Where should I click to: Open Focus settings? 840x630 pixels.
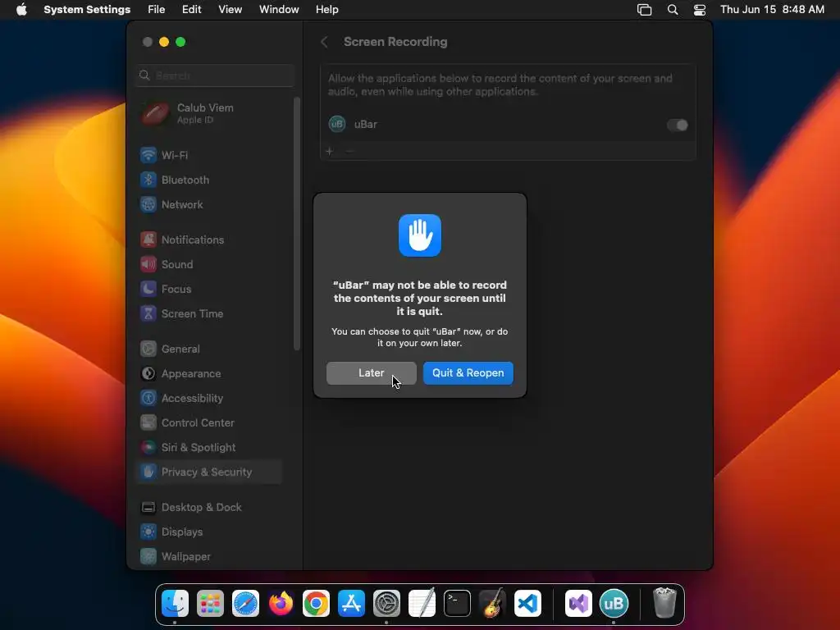click(209, 290)
